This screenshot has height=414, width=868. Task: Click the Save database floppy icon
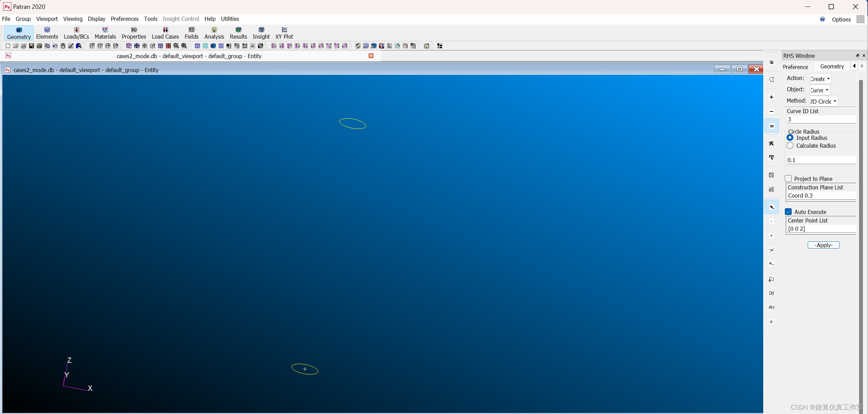31,46
